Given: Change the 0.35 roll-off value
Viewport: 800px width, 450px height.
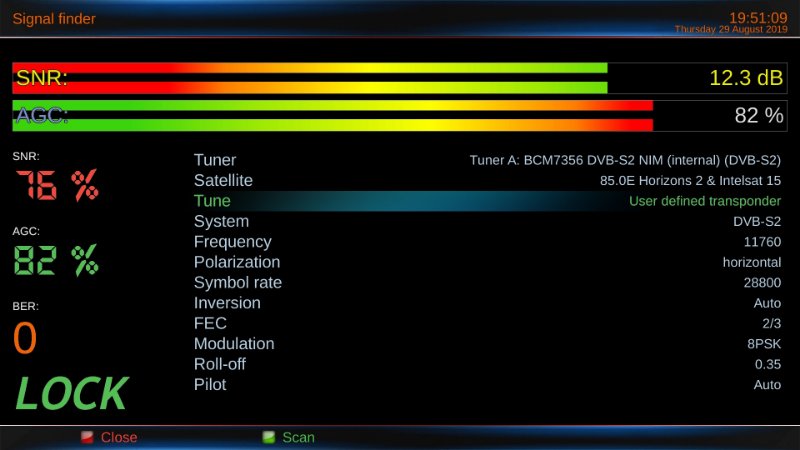Looking at the screenshot, I should 768,364.
